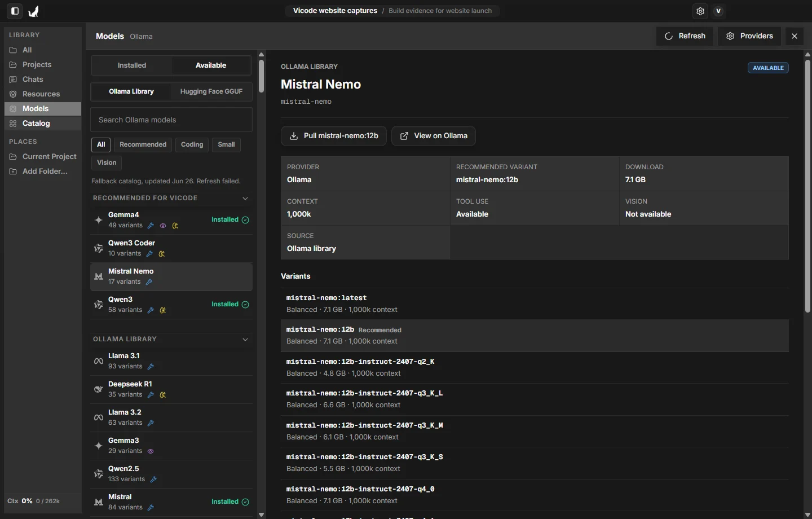Toggle the Recommended filter chip
812x519 pixels.
pyautogui.click(x=143, y=144)
